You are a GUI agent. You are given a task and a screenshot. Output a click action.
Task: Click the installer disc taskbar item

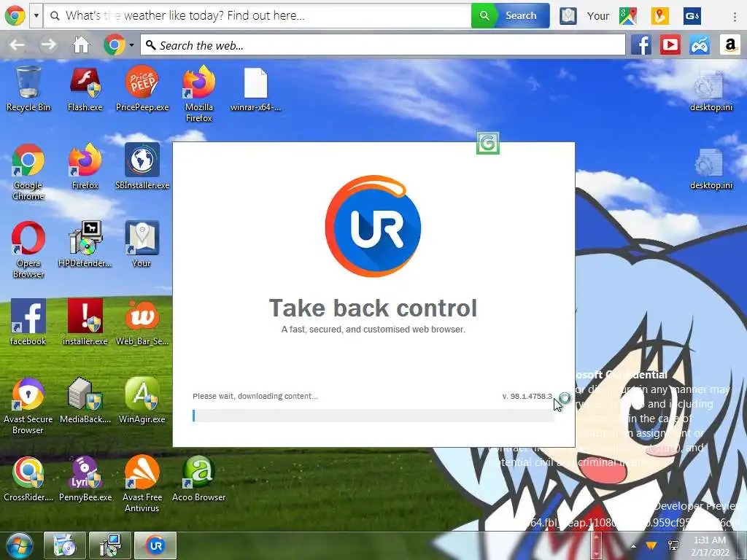pyautogui.click(x=64, y=545)
